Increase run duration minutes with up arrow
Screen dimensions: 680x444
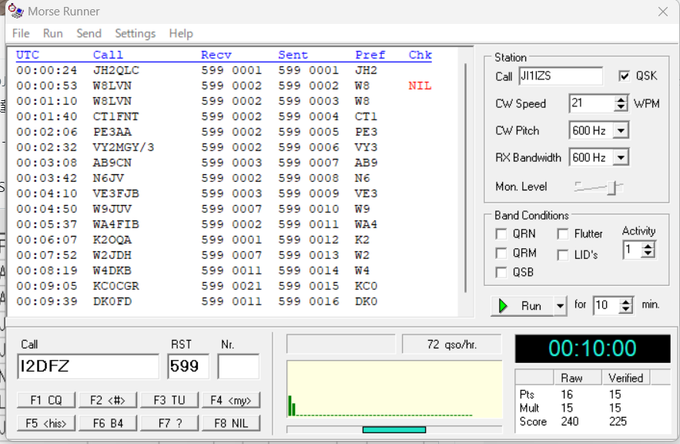coord(625,301)
